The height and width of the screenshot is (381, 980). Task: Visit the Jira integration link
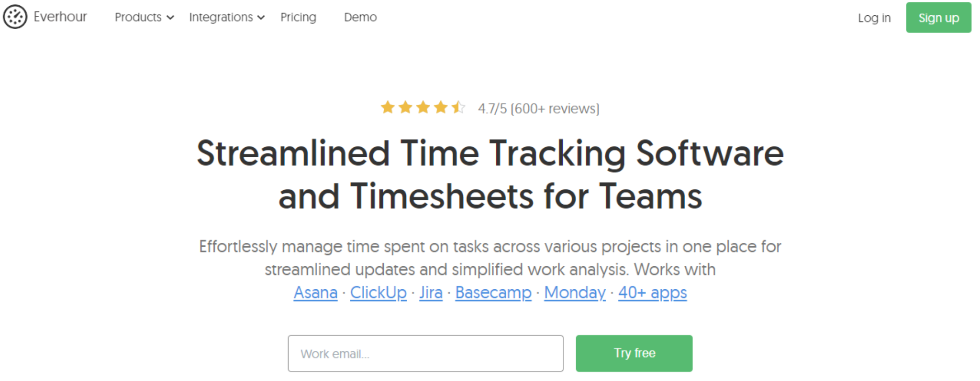click(430, 293)
